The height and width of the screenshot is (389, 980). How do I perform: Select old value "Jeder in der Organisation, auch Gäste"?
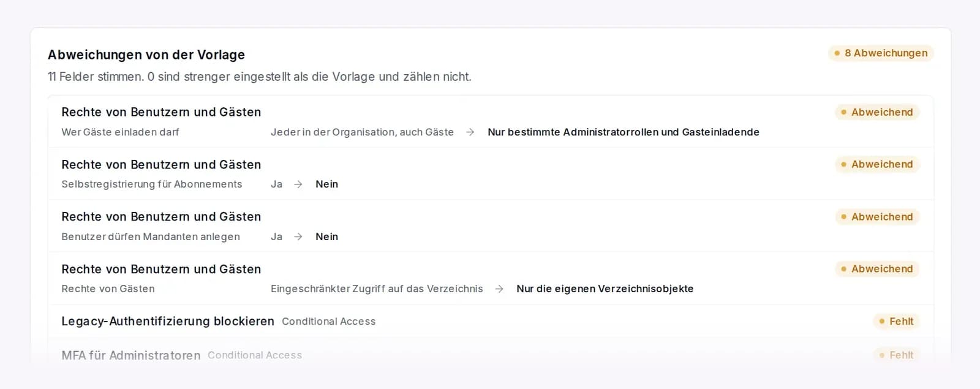coord(362,132)
